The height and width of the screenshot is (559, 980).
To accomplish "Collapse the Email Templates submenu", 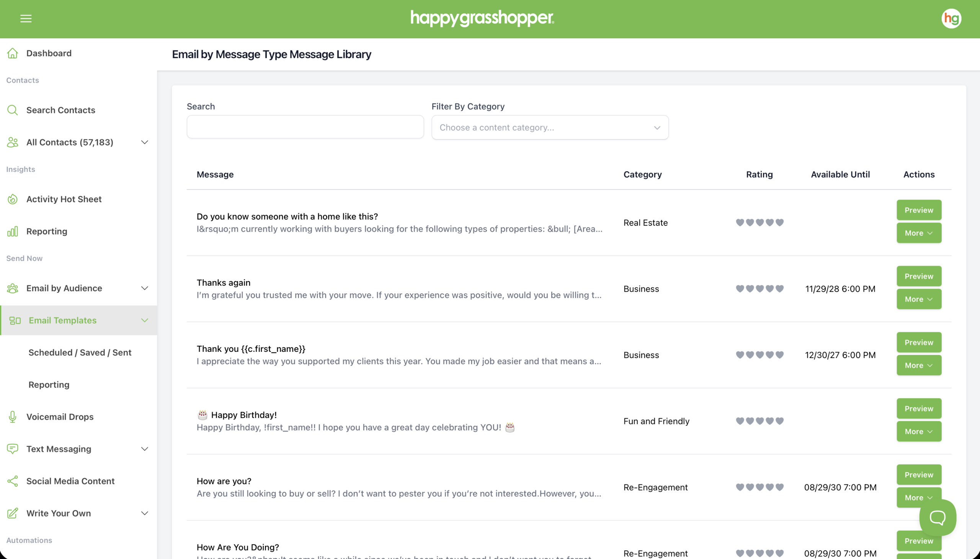I will pos(144,320).
